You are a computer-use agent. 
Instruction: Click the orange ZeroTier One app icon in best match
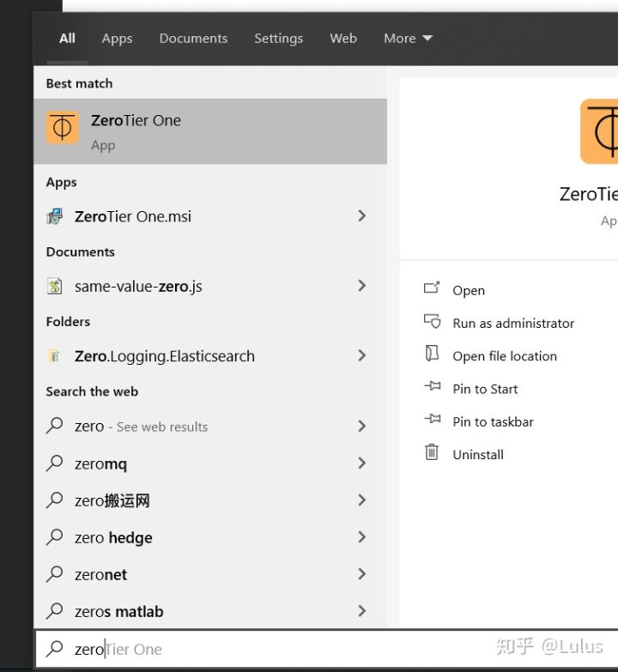63,127
